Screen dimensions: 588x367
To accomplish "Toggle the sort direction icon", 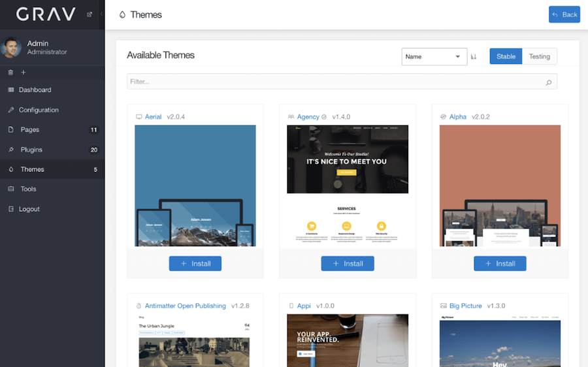I will 474,57.
